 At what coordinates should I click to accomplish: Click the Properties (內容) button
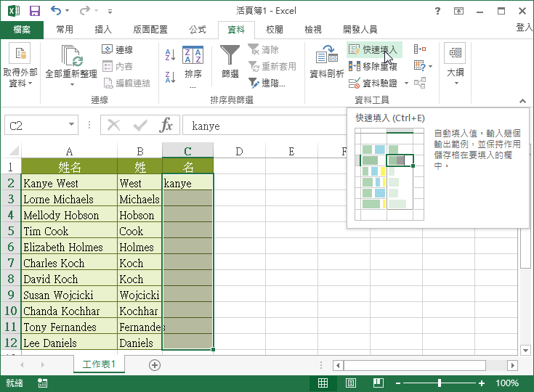tap(118, 66)
